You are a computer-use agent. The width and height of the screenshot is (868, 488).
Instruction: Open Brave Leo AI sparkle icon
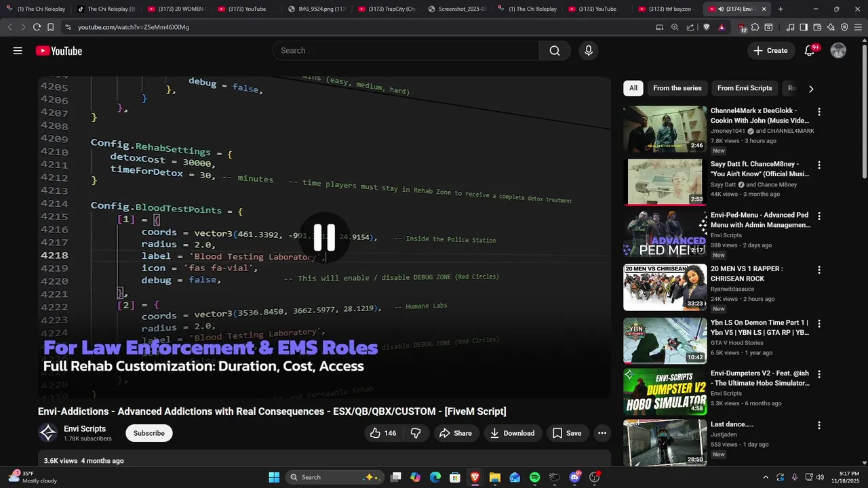pos(831,27)
